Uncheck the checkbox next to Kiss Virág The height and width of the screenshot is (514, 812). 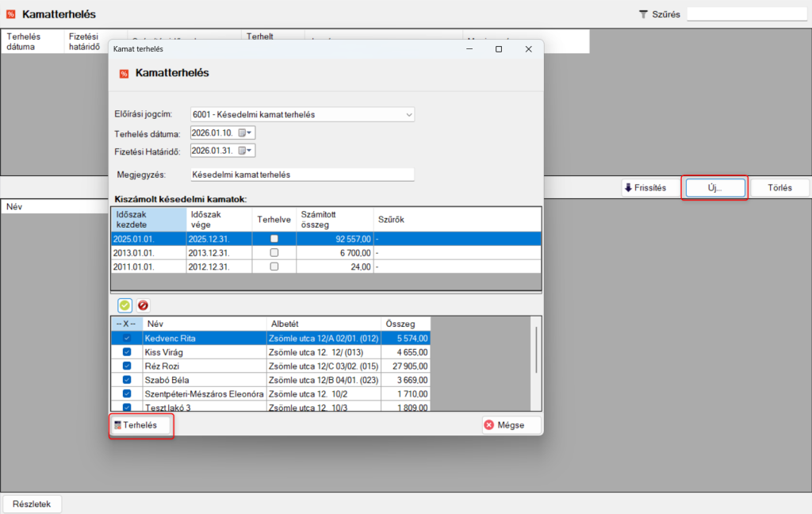coord(127,352)
